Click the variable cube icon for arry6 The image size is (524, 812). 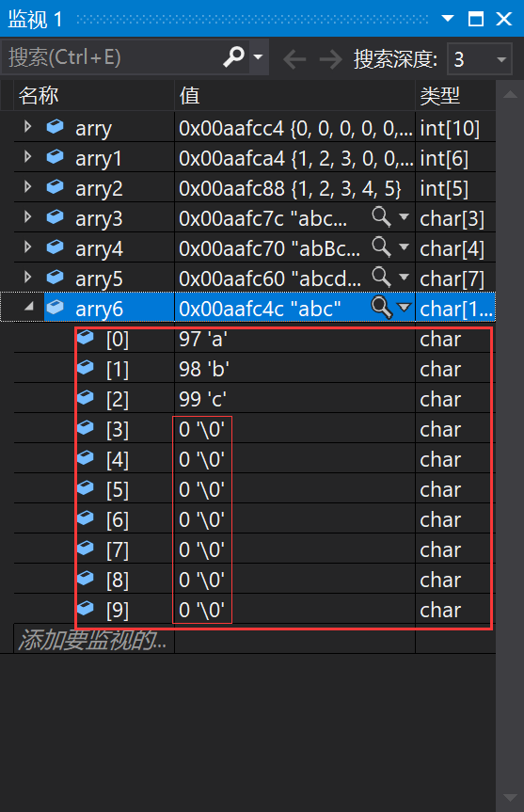[55, 307]
